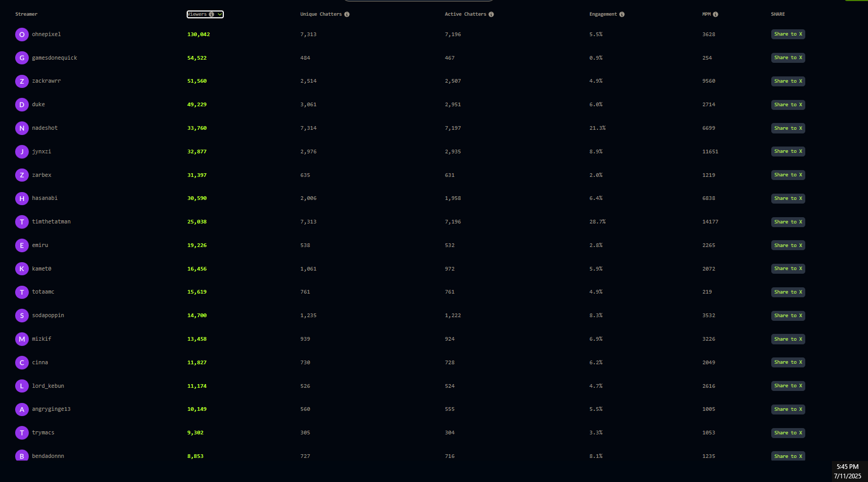The width and height of the screenshot is (868, 482).
Task: Open the timthetatman name link
Action: coord(51,222)
